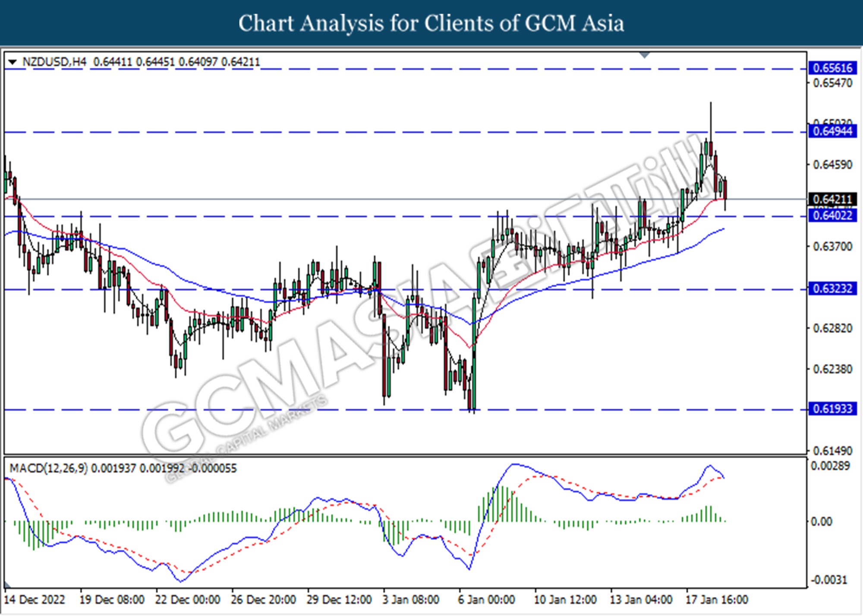Image resolution: width=863 pixels, height=616 pixels.
Task: Click the current price 0.64211 label
Action: click(832, 199)
